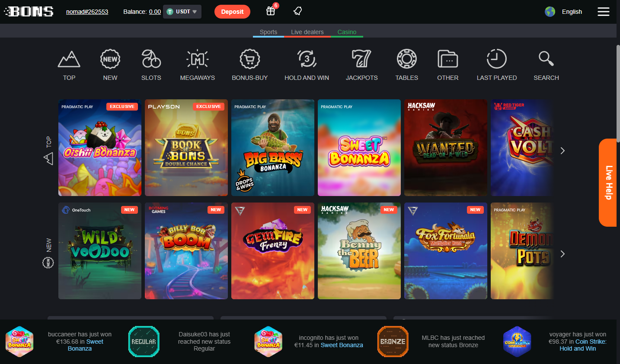Open the USDT currency dropdown
620x364 pixels.
coord(182,12)
